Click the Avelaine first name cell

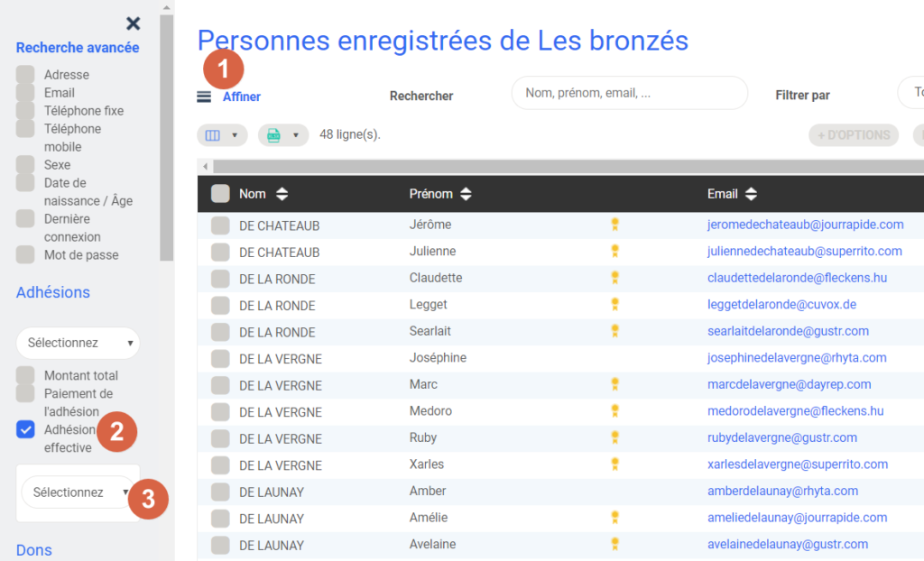click(x=432, y=544)
